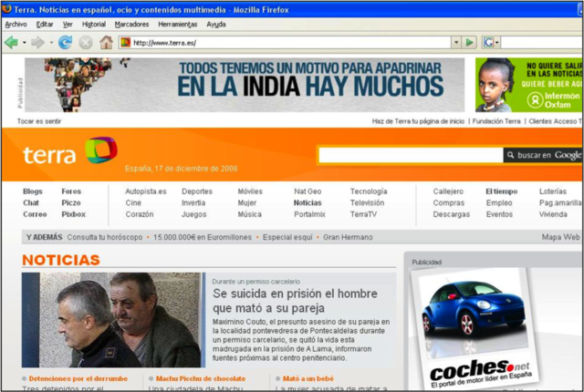The image size is (584, 392).
Task: Go to Autopista.es section
Action: point(146,191)
